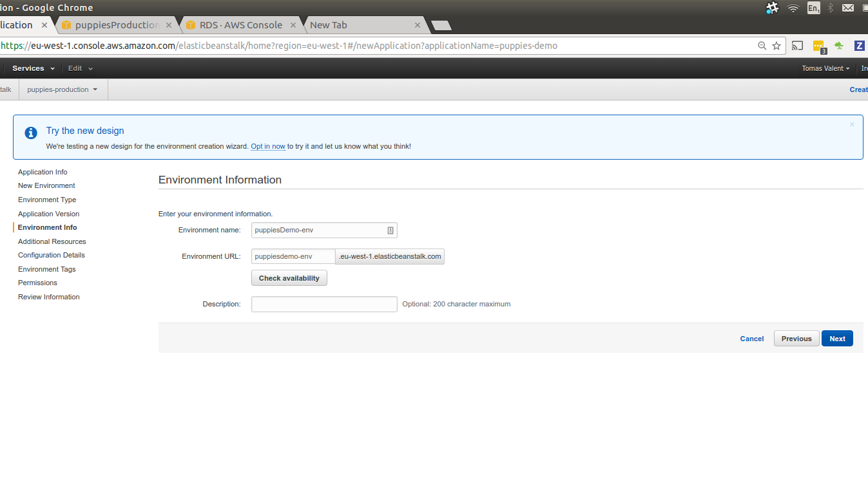Screen dimensions: 868x488
Task: Go to Application Version step
Action: (x=49, y=214)
